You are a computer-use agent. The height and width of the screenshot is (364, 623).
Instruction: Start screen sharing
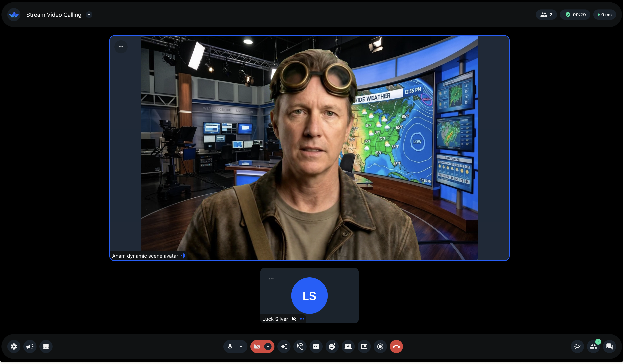(x=348, y=346)
